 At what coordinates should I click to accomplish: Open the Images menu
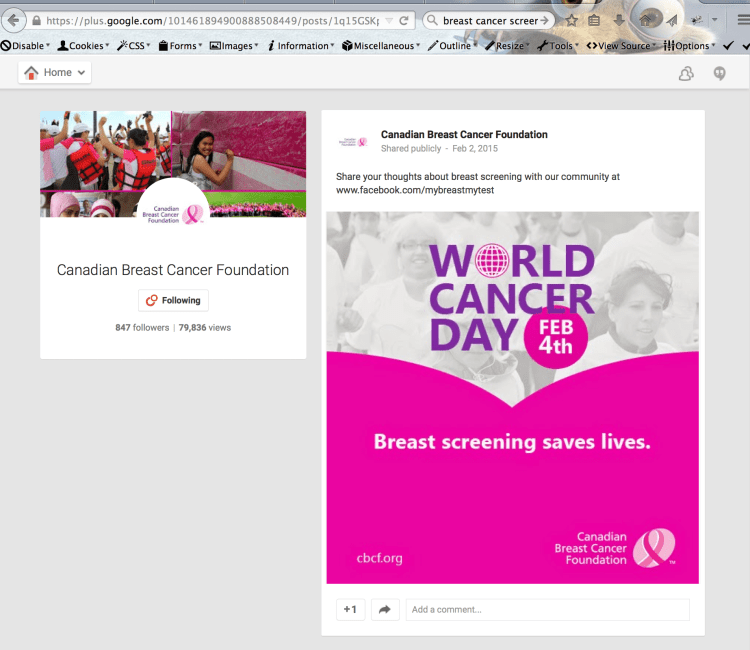click(234, 45)
